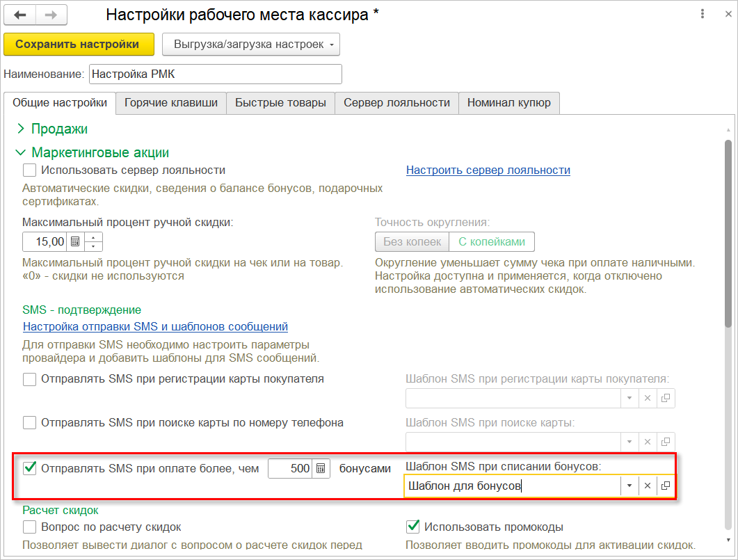Open the Номинал купюр tab
Viewport: 738px width, 560px height.
click(508, 103)
